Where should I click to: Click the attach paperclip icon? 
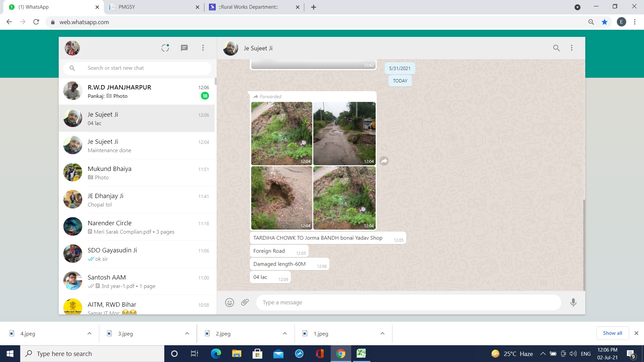tap(245, 302)
